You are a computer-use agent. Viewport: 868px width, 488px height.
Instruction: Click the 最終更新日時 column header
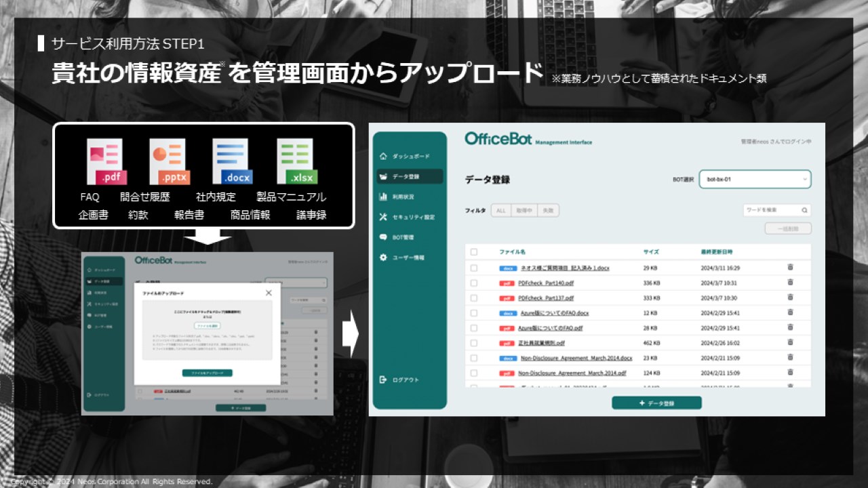717,251
